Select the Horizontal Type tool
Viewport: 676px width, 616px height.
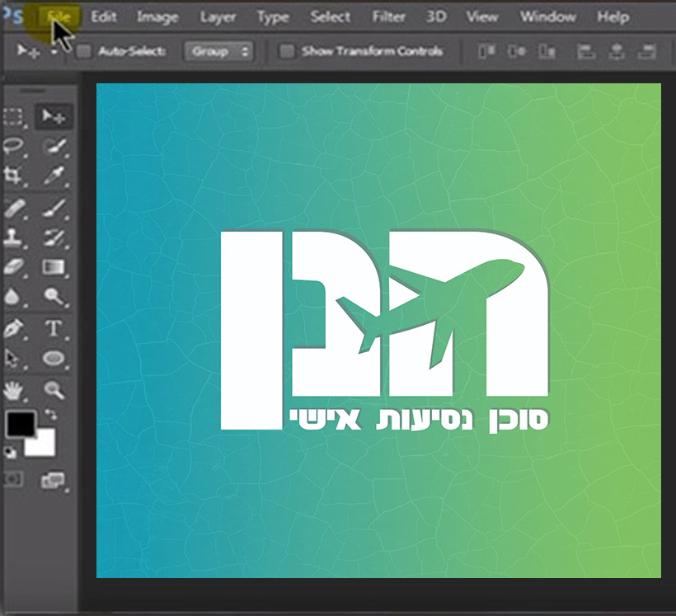[54, 328]
